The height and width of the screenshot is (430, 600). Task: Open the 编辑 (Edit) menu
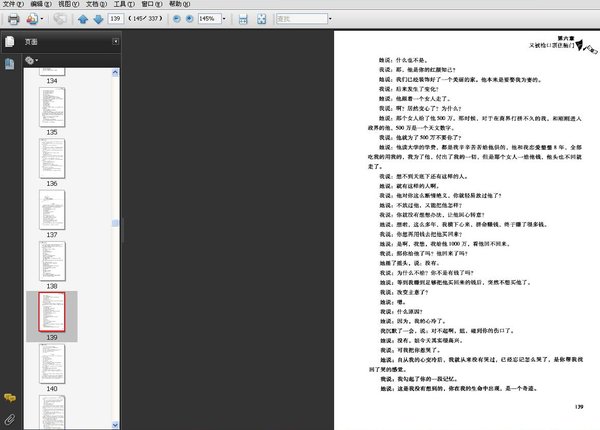[41, 4]
